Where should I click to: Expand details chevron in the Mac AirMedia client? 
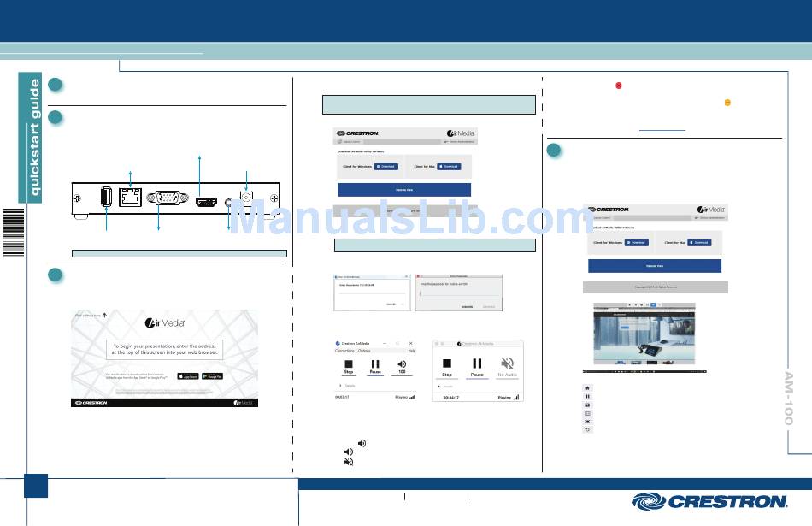(438, 386)
